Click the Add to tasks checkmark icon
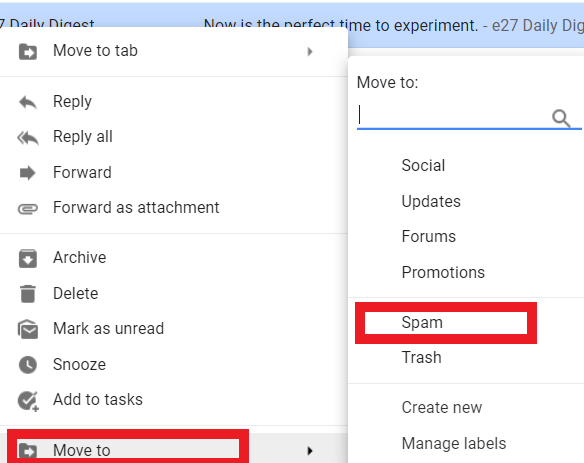This screenshot has height=463, width=584. pos(28,401)
